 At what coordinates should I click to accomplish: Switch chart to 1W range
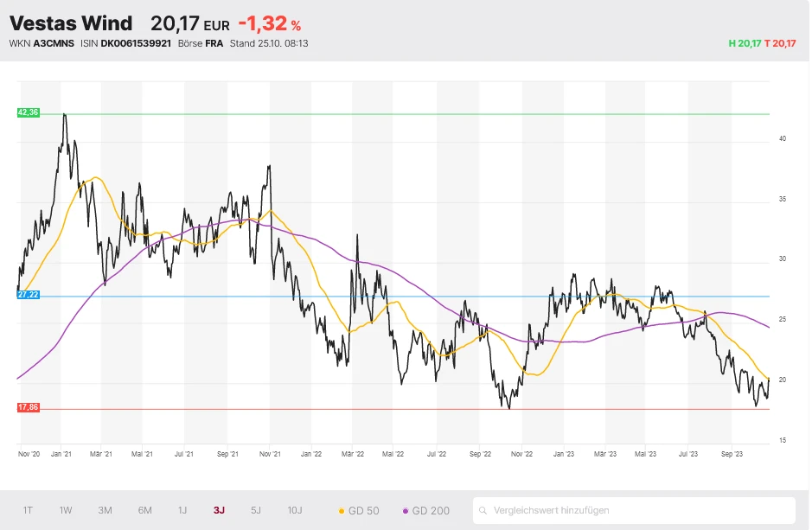66,510
